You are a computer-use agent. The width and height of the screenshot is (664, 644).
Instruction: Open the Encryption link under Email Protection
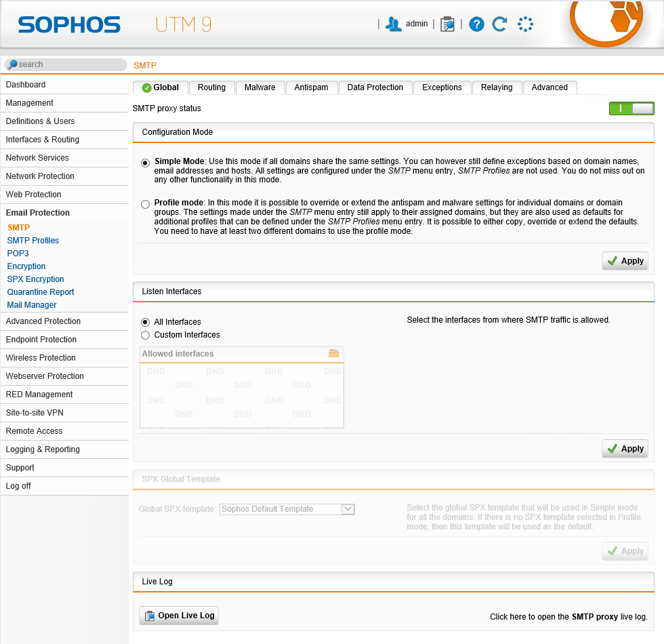point(26,266)
